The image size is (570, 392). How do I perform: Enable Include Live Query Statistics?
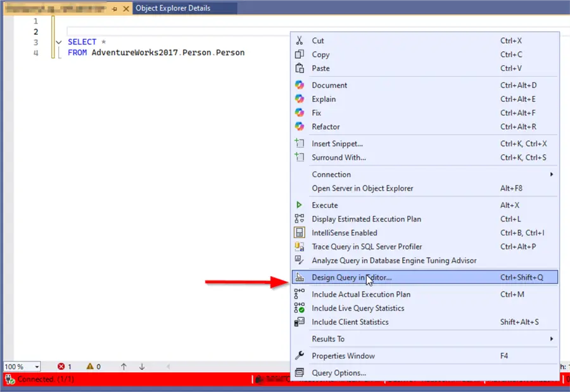click(357, 308)
